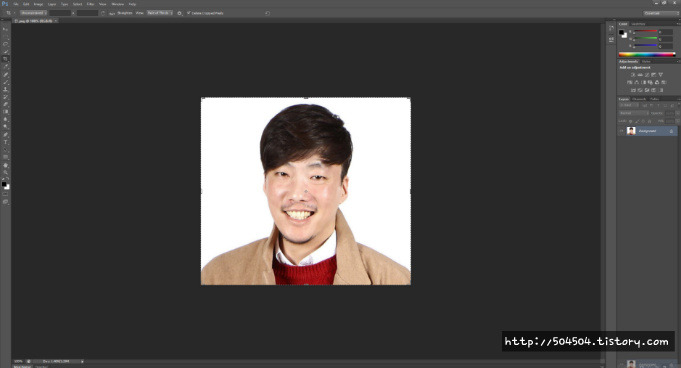Select the Dodge tool
Viewport: 681px width, 368px height.
(5, 126)
